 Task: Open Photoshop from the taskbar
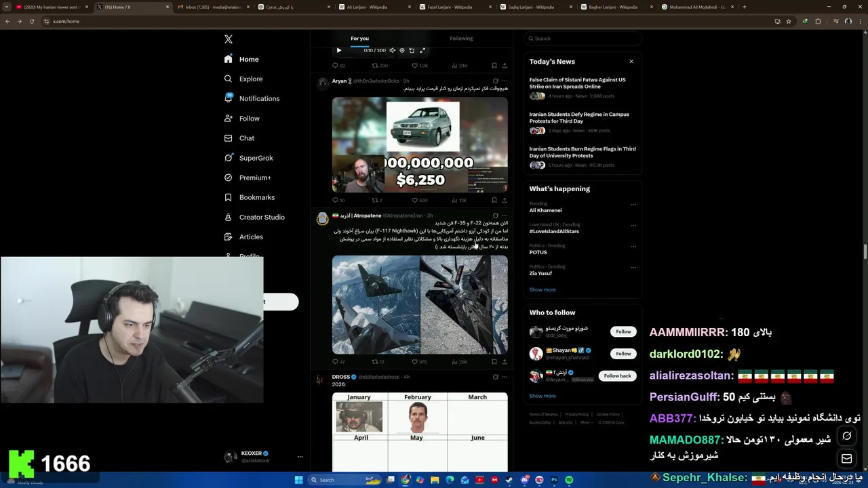(554, 480)
